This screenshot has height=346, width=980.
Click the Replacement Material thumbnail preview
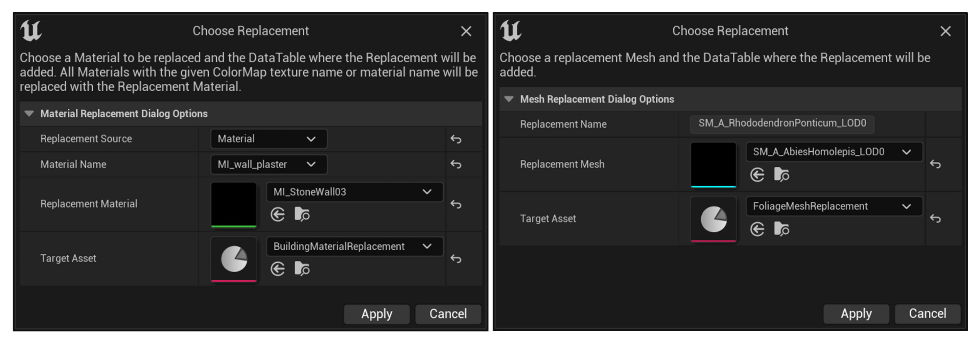[x=234, y=204]
